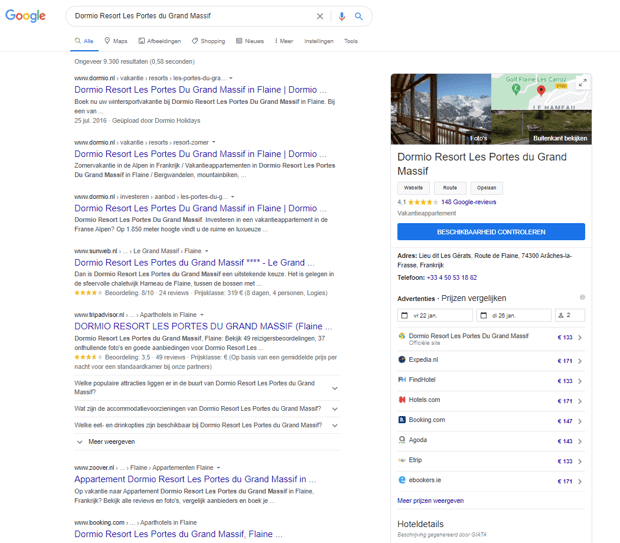This screenshot has height=543, width=620.
Task: Open the sunweb.nl Dormio Resort result
Action: 194,263
